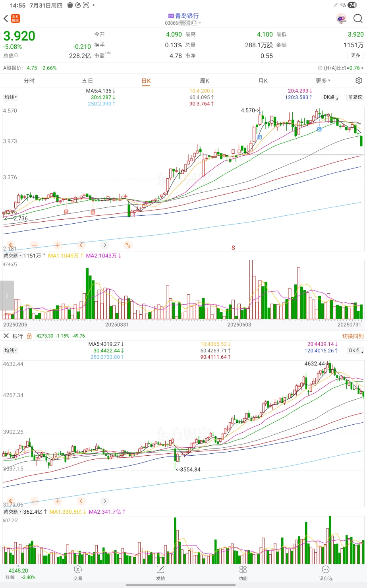Screen dimensions: 367x588
Task: Tap current price 3.920
Action: tap(19, 36)
